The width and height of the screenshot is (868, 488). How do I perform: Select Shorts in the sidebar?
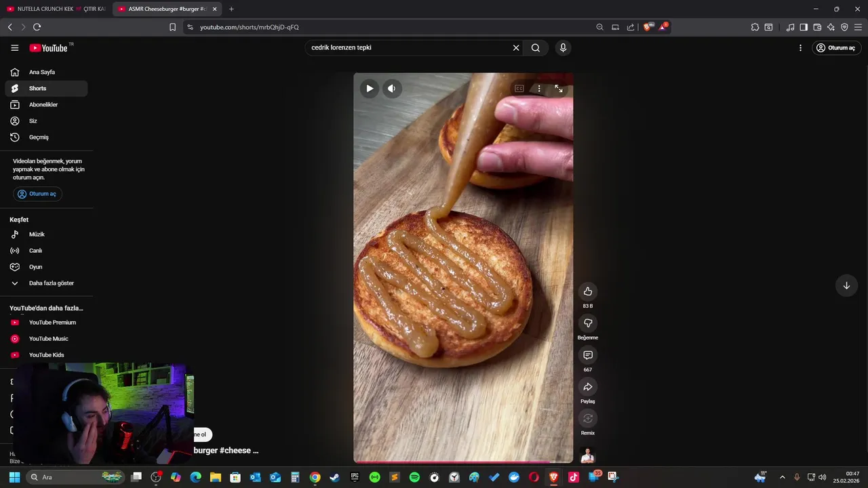coord(46,88)
